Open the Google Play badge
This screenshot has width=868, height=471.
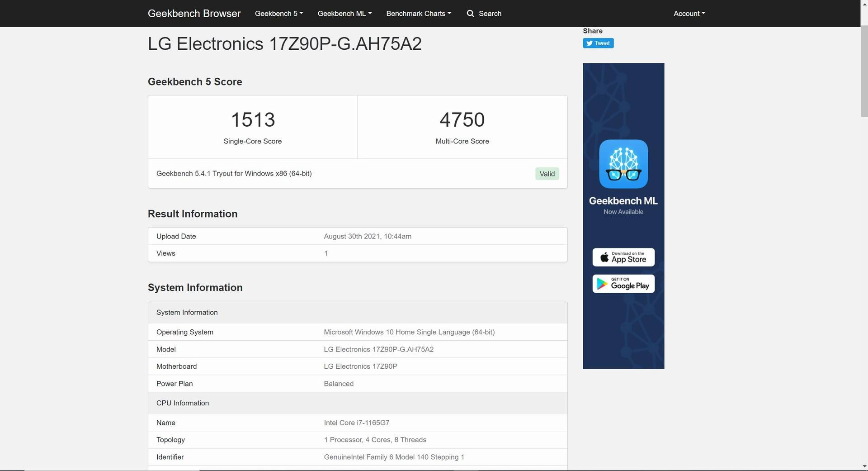pyautogui.click(x=623, y=284)
